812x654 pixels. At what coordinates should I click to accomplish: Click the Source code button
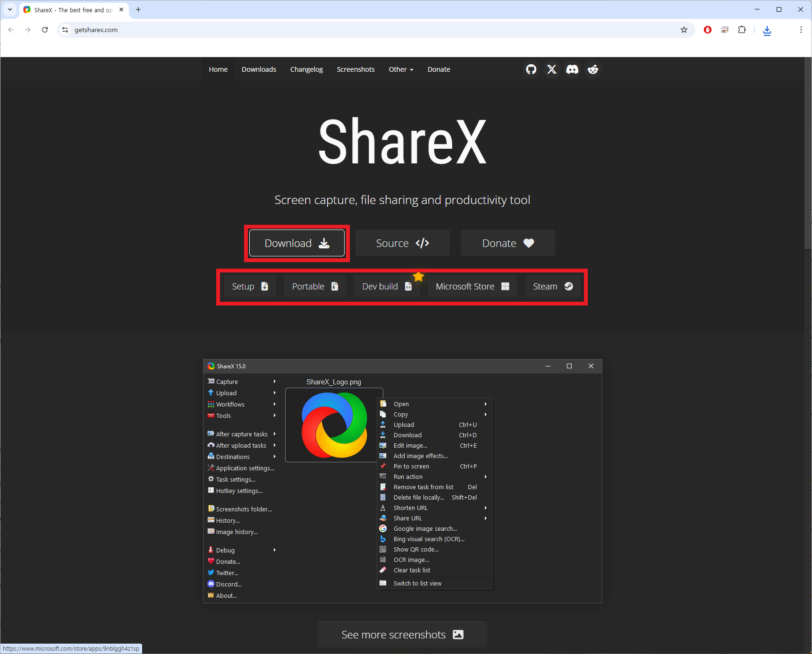(x=402, y=243)
